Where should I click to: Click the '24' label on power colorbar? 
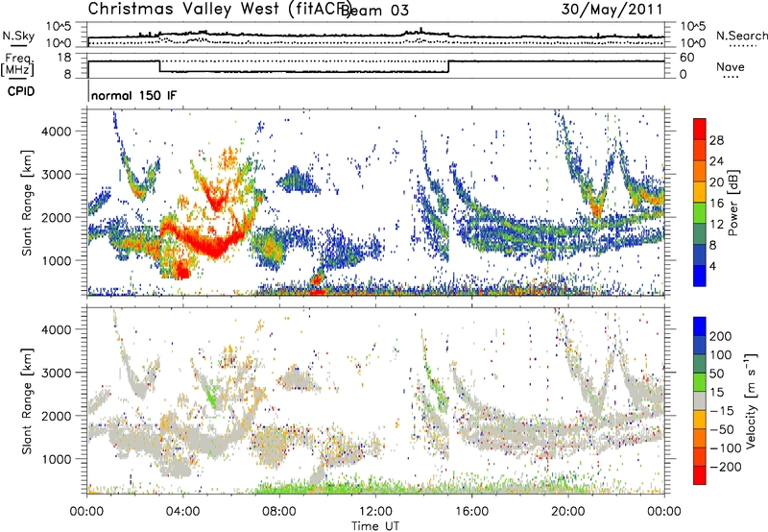(716, 161)
